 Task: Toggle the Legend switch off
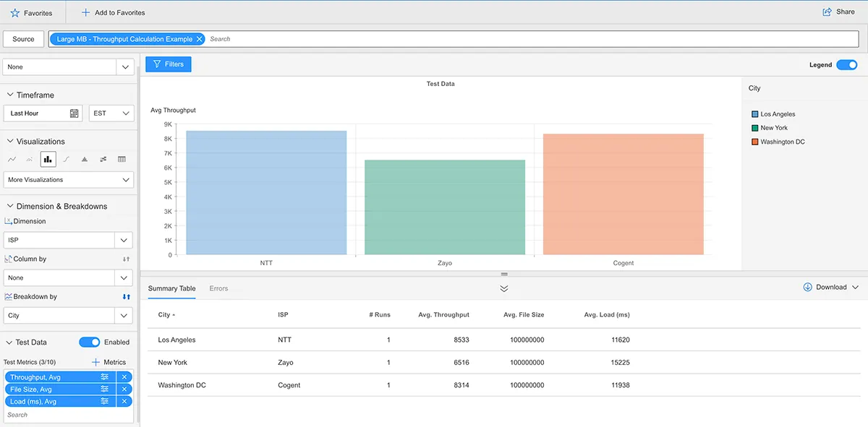[x=847, y=65]
